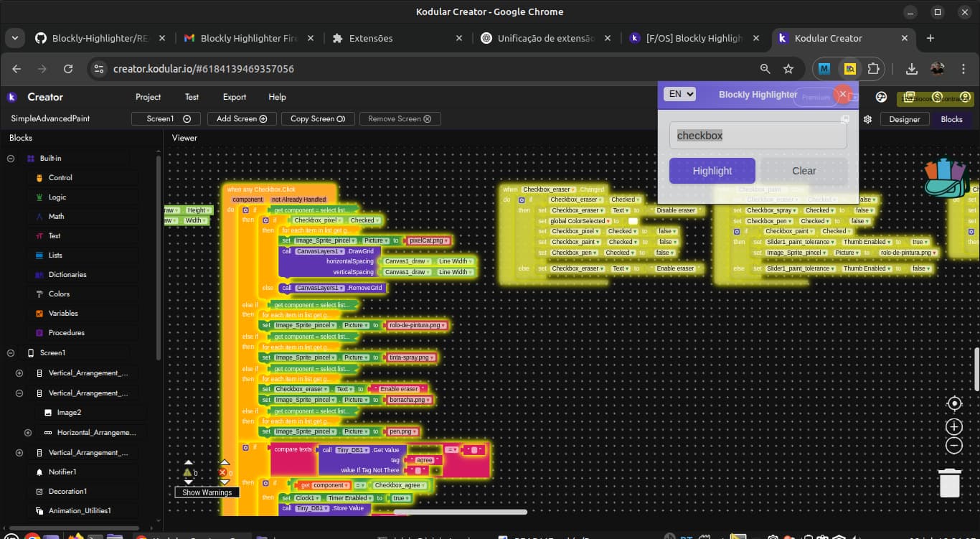This screenshot has height=539, width=980.
Task: Switch to the Designer view
Action: [904, 119]
